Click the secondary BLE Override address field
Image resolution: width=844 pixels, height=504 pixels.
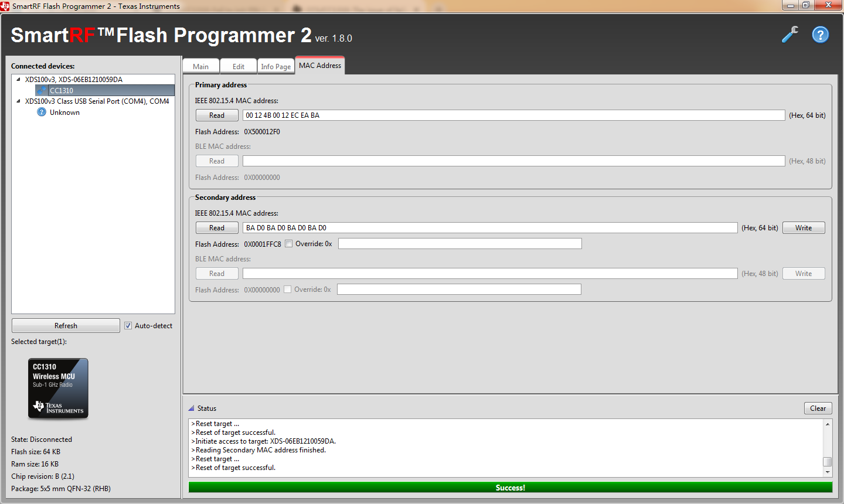(459, 289)
